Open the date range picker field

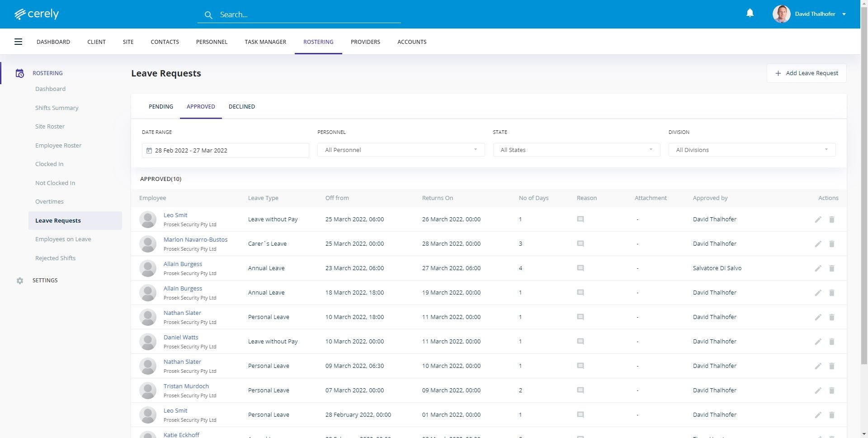[225, 150]
